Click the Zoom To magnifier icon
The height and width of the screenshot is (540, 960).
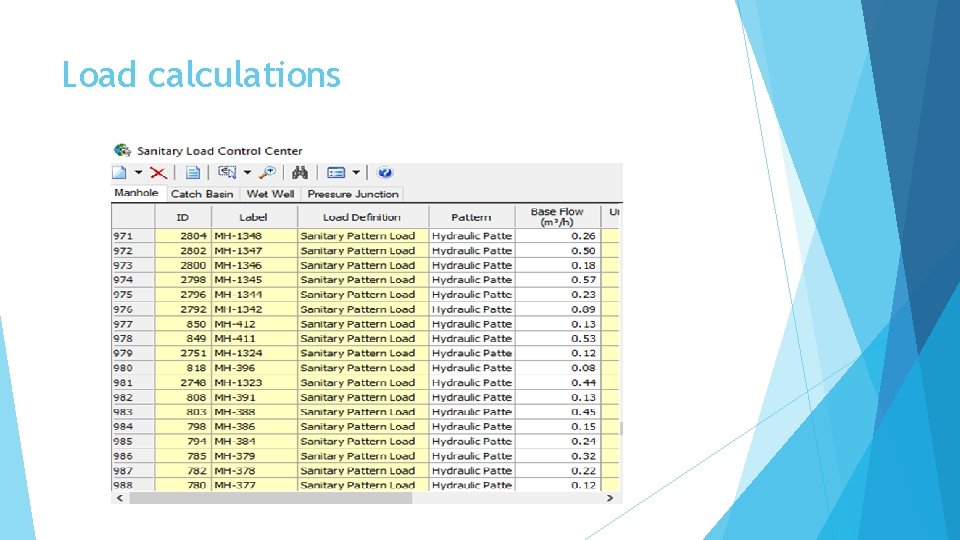tap(267, 173)
